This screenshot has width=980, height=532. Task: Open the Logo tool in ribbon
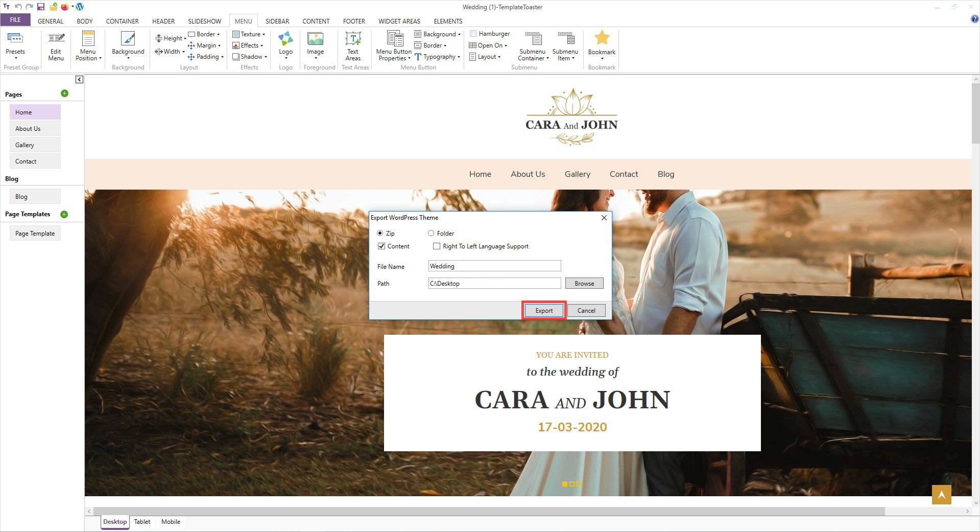(x=285, y=40)
